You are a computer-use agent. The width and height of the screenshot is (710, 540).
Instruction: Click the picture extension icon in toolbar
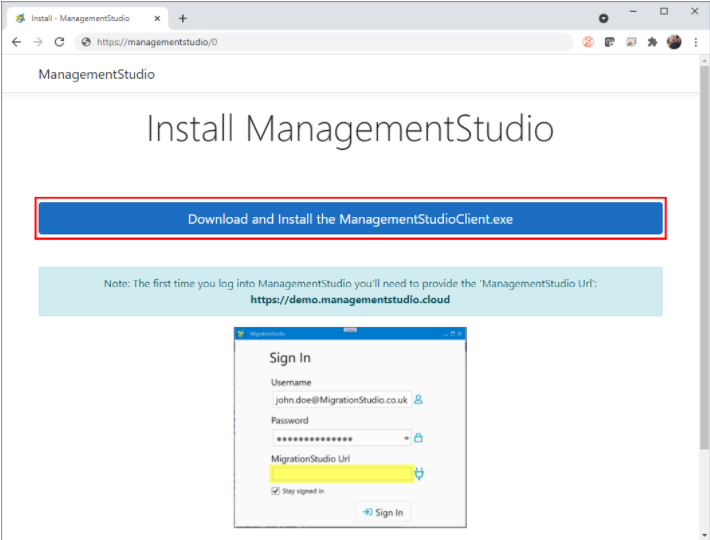[x=631, y=42]
